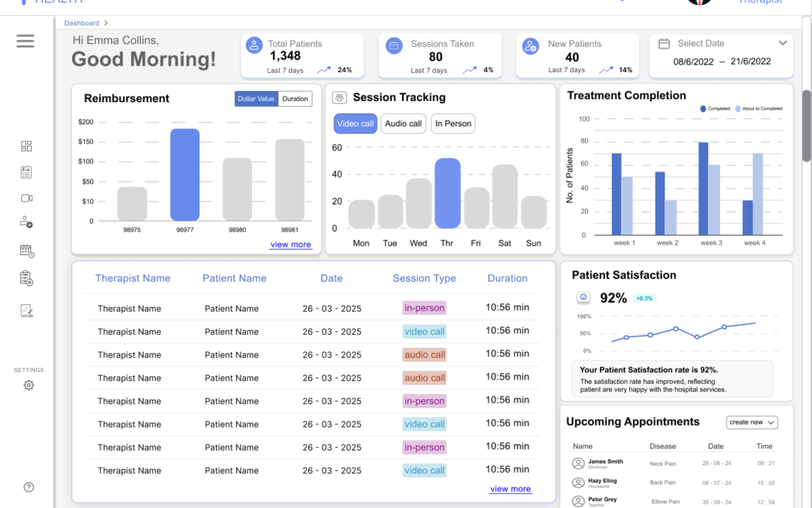Select In Person session tracking filter

pos(453,123)
